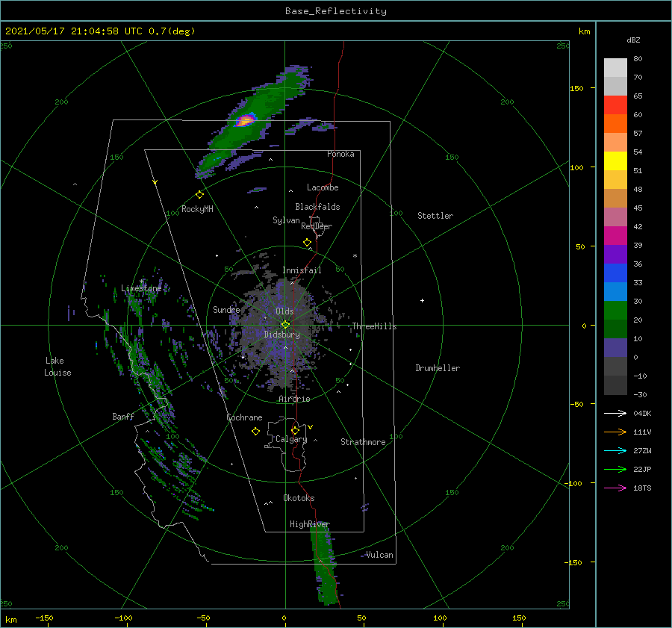672x628 pixels.
Task: Click the white asterisk north of ThreeHills
Action: (355, 256)
